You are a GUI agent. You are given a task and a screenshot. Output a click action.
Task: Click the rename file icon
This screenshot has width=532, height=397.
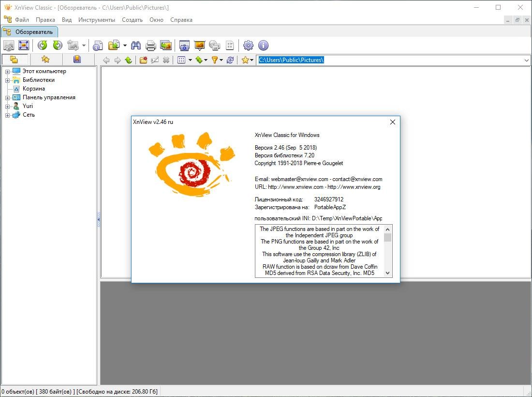tap(155, 60)
